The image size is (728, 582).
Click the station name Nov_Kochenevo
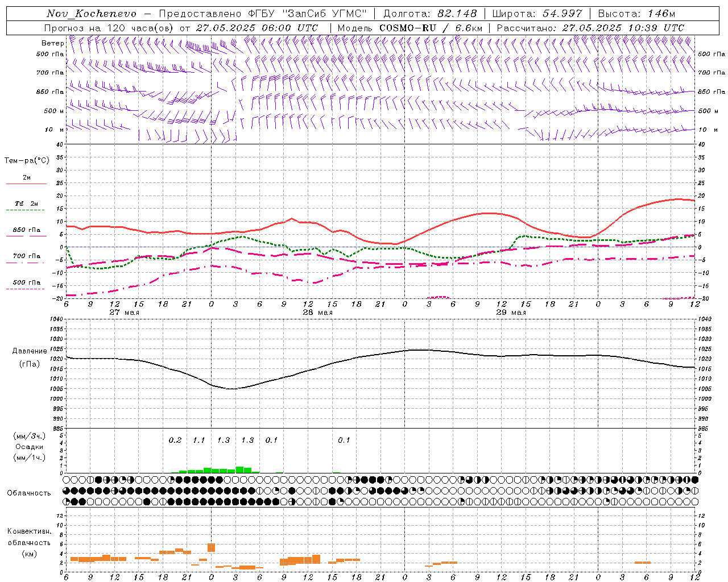point(92,14)
